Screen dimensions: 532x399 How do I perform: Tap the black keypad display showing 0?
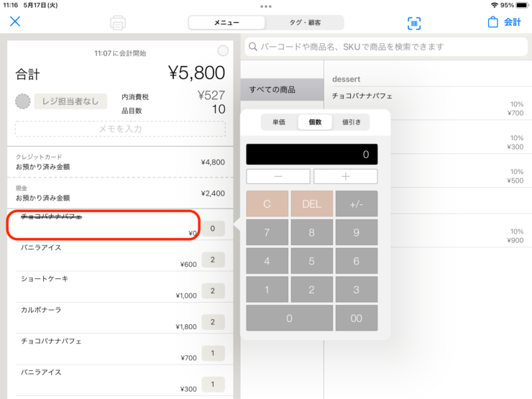pyautogui.click(x=312, y=155)
